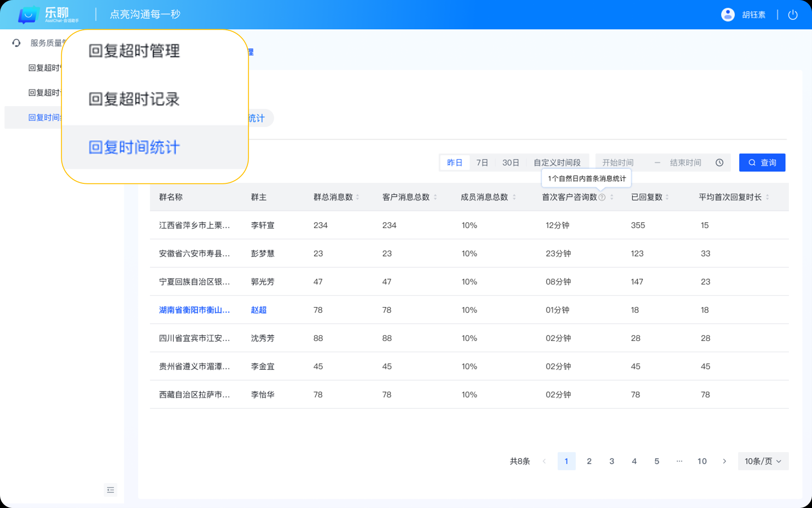
Task: Click the 查询 search button
Action: 762,163
